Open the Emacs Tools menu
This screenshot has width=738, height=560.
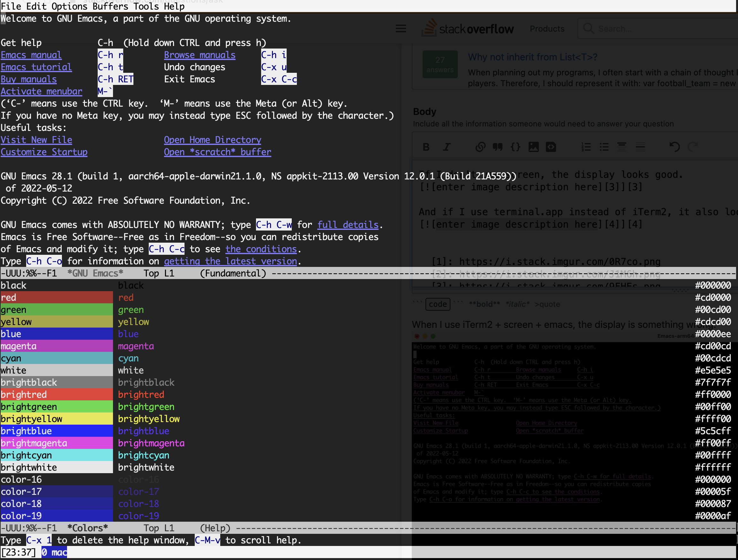click(x=146, y=6)
